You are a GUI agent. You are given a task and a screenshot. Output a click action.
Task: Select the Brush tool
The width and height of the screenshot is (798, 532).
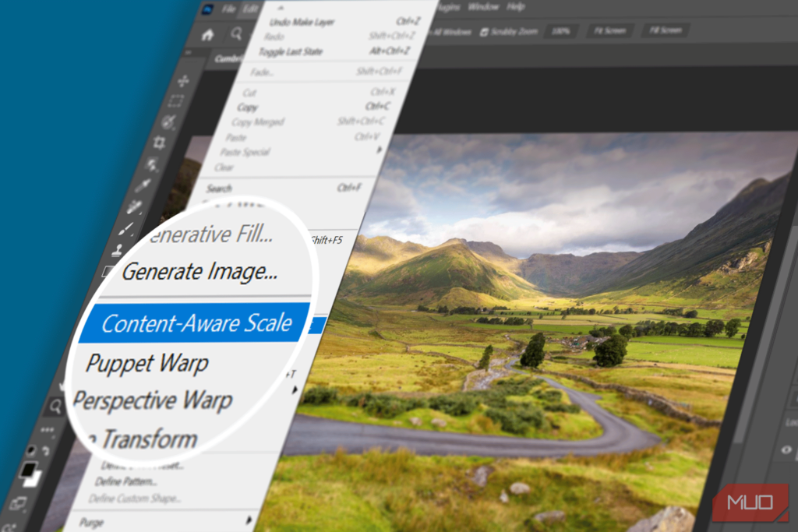[x=125, y=229]
